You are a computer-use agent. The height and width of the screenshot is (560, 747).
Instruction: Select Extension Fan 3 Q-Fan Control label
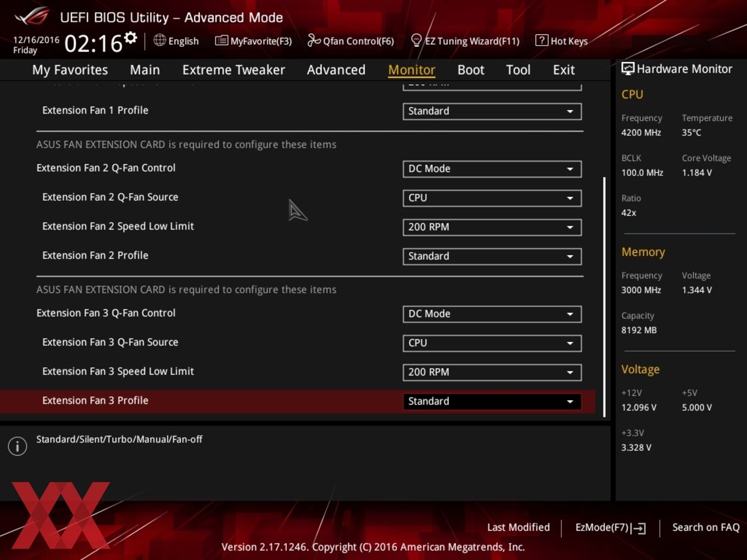coord(106,313)
